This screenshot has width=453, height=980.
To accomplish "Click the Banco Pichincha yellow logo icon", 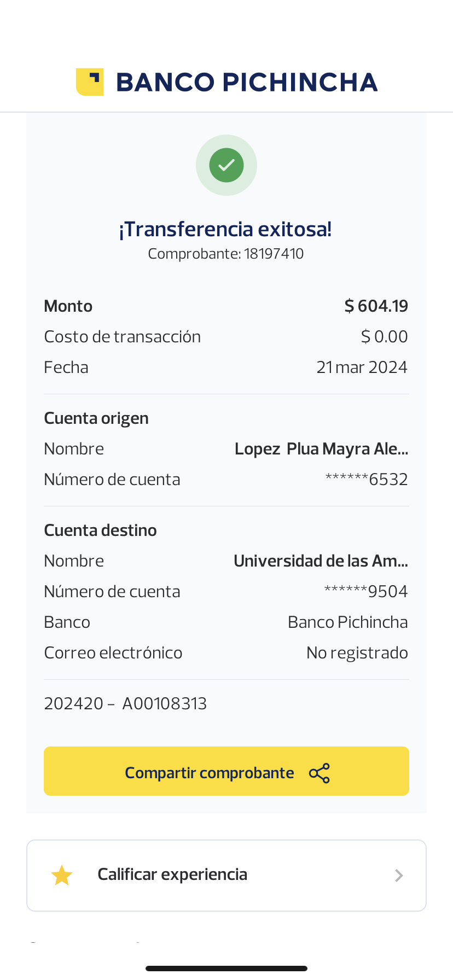I will pyautogui.click(x=90, y=82).
